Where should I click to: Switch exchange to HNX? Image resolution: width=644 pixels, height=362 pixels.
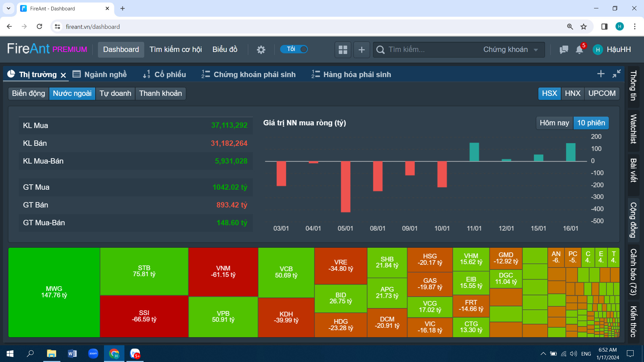[573, 94]
